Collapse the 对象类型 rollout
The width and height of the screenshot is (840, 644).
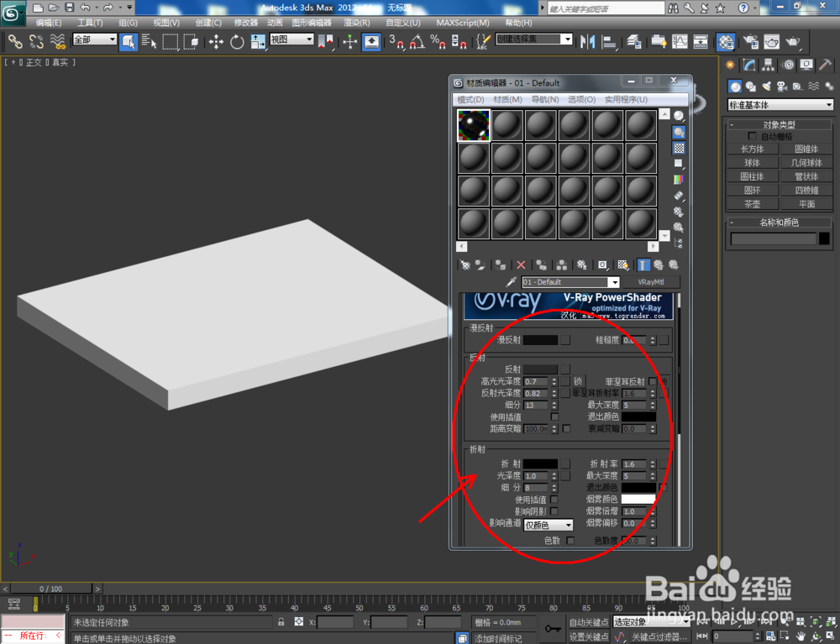click(x=779, y=125)
